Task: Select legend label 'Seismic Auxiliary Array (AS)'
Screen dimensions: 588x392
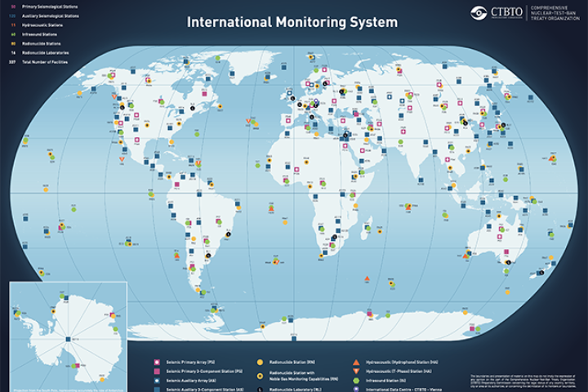Action: (191, 381)
